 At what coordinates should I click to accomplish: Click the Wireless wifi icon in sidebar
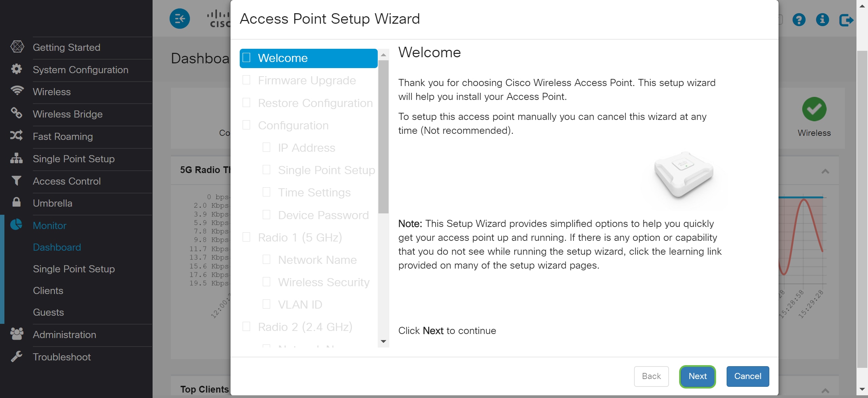(x=17, y=91)
